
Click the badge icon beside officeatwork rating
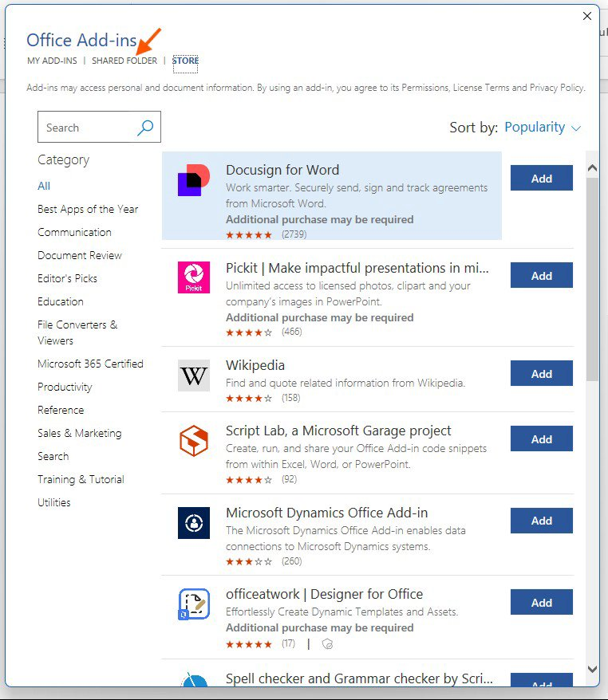click(327, 643)
